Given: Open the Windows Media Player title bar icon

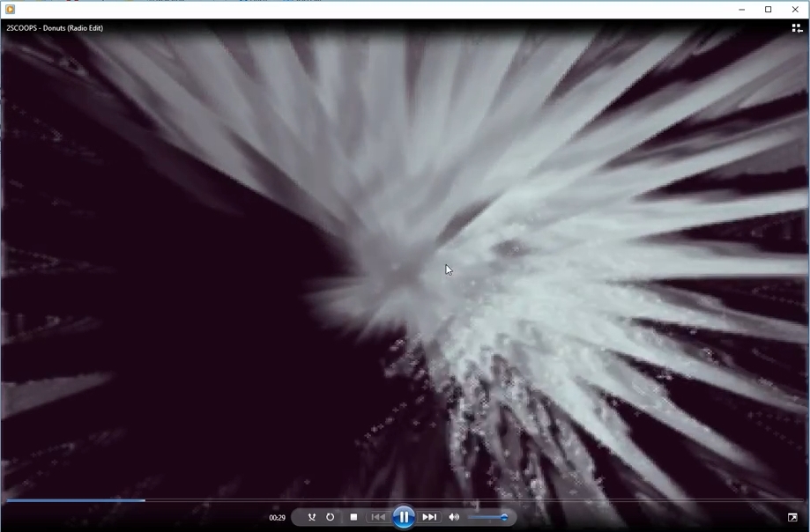Looking at the screenshot, I should (10, 10).
